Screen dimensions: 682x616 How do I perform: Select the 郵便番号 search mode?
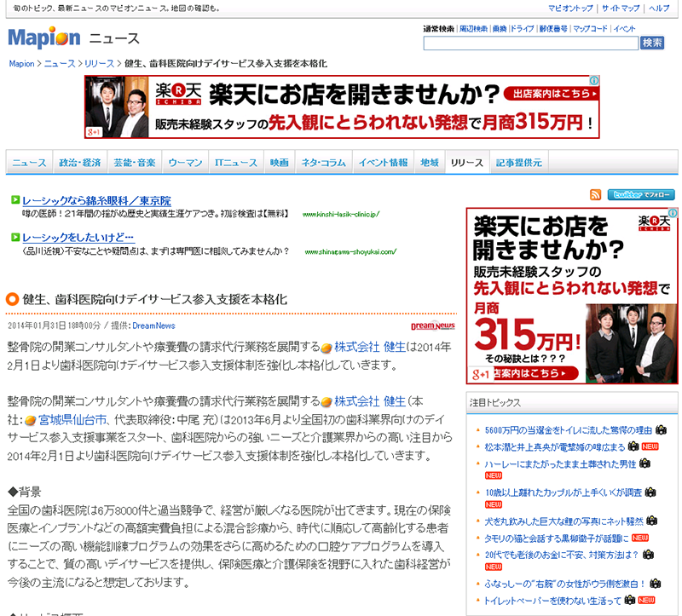click(553, 29)
